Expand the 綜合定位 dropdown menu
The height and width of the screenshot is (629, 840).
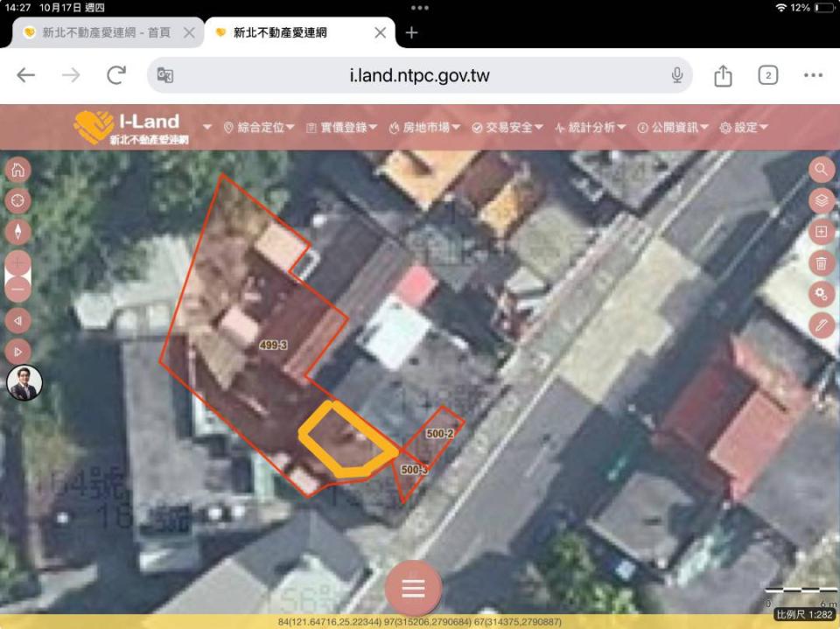pyautogui.click(x=259, y=128)
